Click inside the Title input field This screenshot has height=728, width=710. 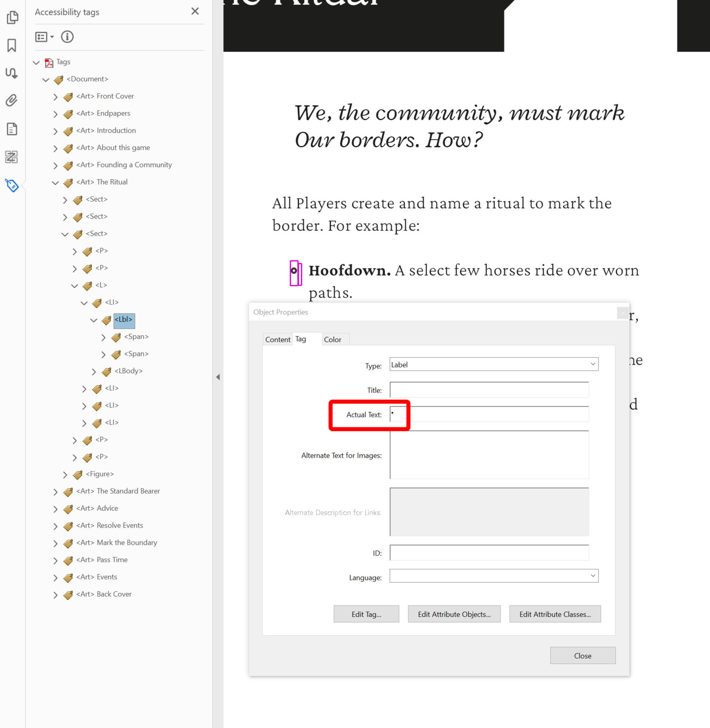click(489, 390)
